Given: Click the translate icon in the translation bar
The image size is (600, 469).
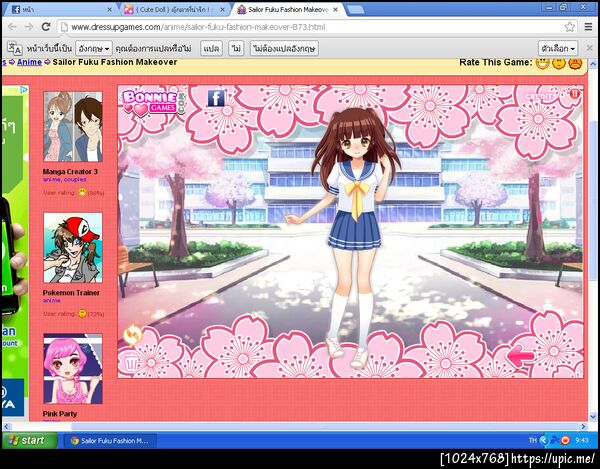Looking at the screenshot, I should 15,48.
